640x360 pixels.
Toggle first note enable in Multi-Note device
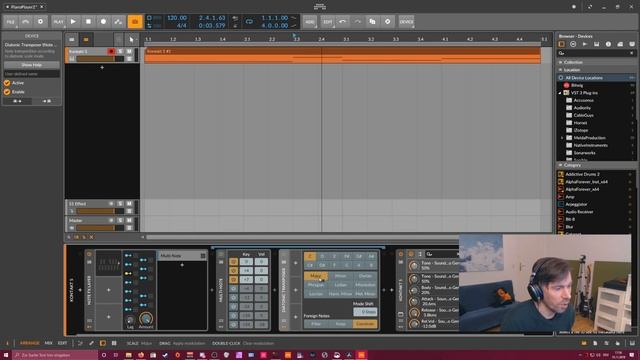[x=233, y=262]
